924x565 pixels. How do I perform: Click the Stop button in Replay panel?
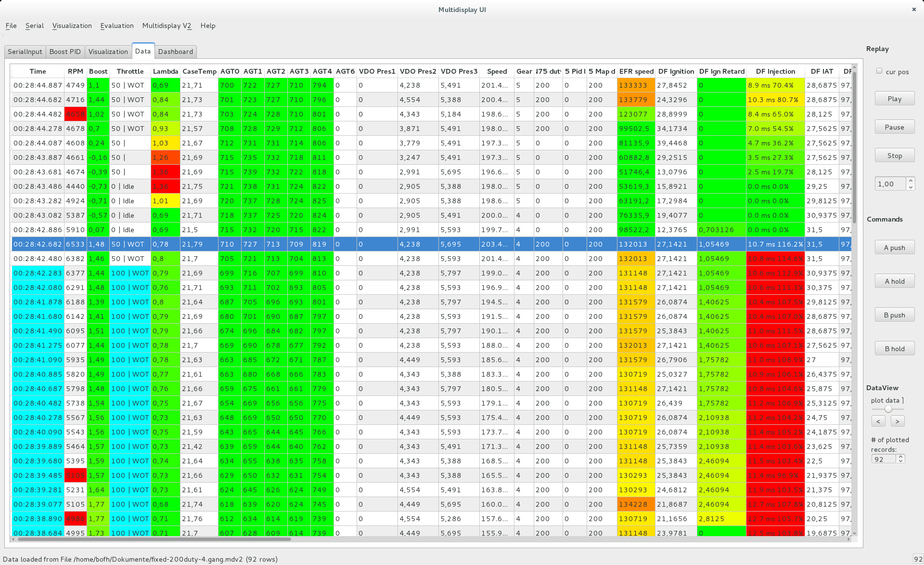(893, 157)
